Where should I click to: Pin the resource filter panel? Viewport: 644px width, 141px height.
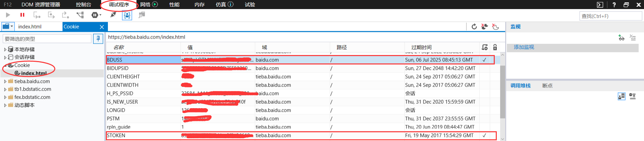[98, 39]
